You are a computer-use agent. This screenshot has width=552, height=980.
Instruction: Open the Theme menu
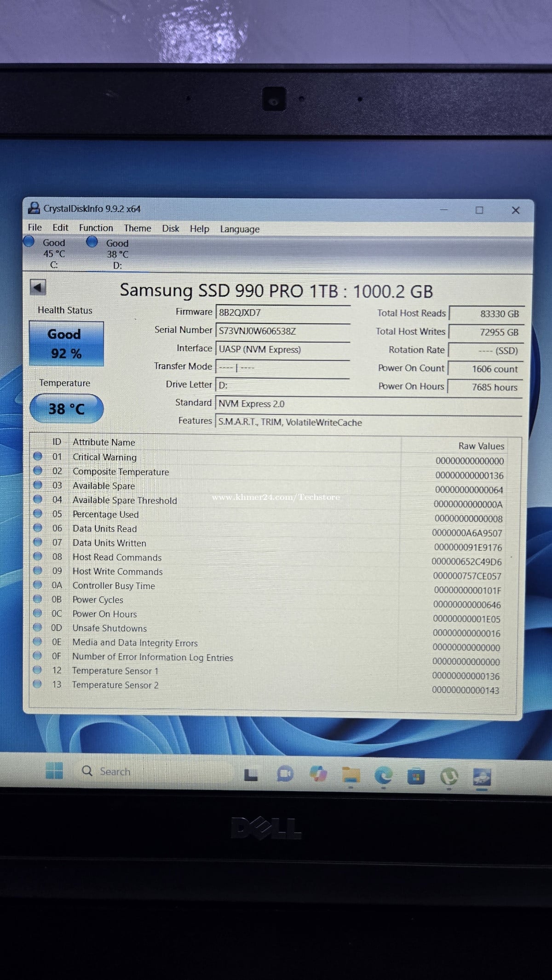137,228
